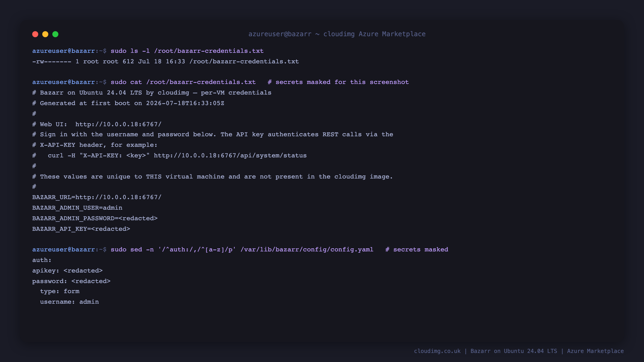The height and width of the screenshot is (362, 644).
Task: Click the 'sudo cat /root/bazarr-credentials.txt' command
Action: 183,82
